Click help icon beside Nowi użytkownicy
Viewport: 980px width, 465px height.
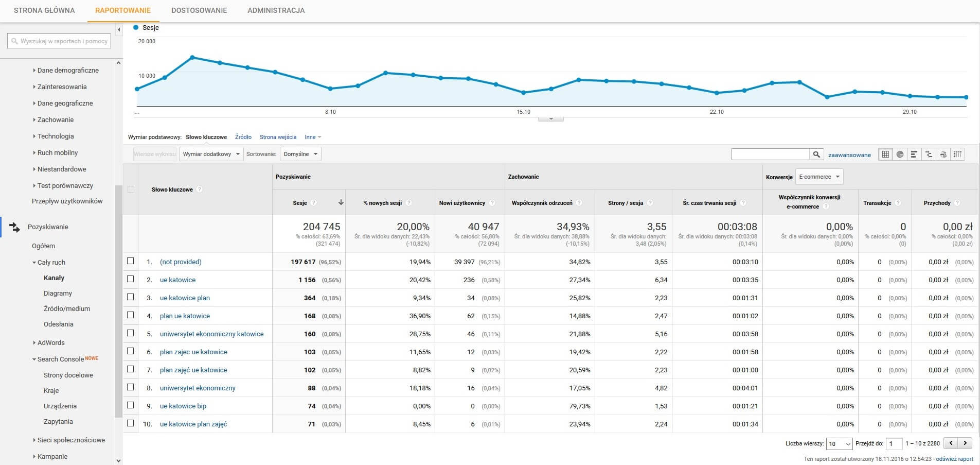click(x=492, y=203)
